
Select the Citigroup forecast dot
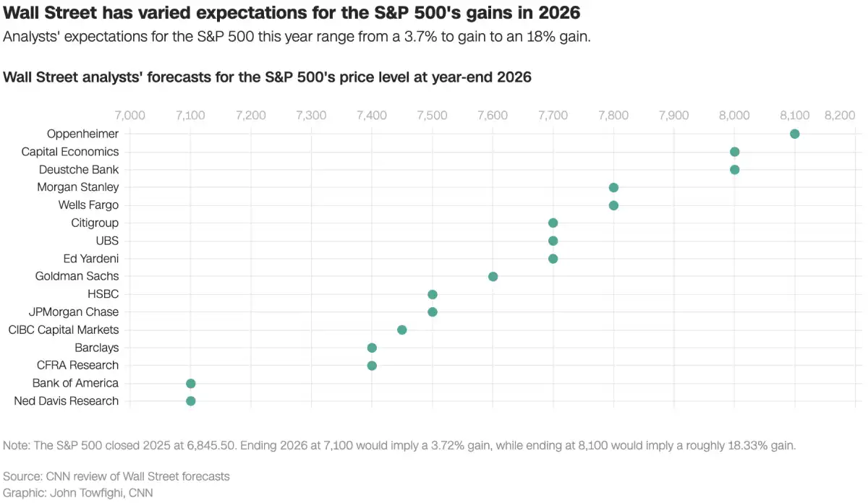(553, 223)
